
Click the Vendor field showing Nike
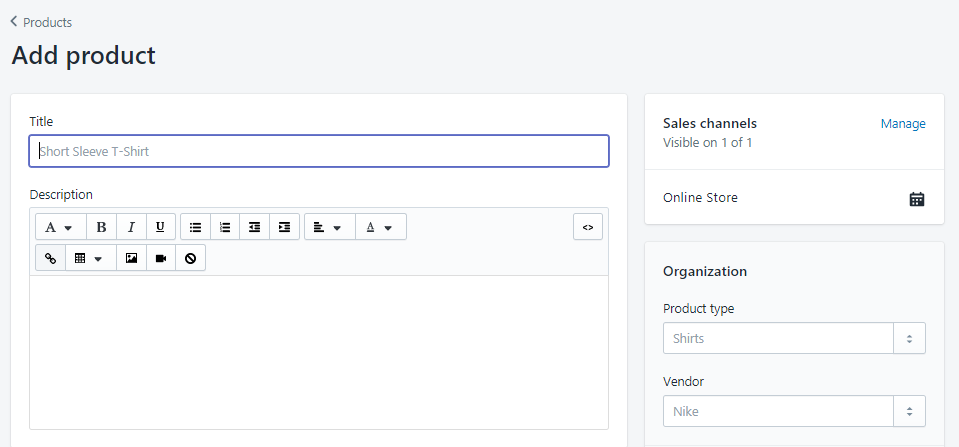coord(778,411)
